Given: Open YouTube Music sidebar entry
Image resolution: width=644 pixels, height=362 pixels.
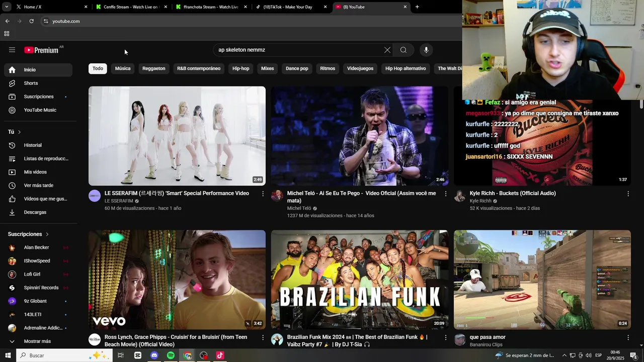Looking at the screenshot, I should [38, 110].
